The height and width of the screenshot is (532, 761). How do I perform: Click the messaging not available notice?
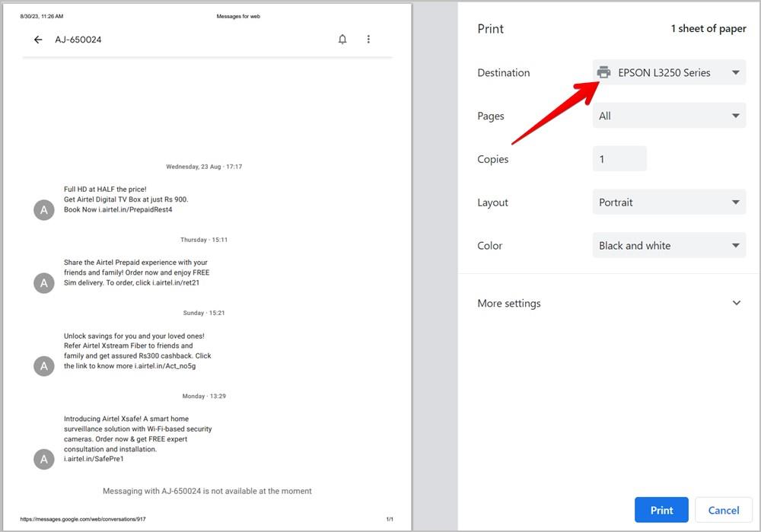click(x=207, y=491)
